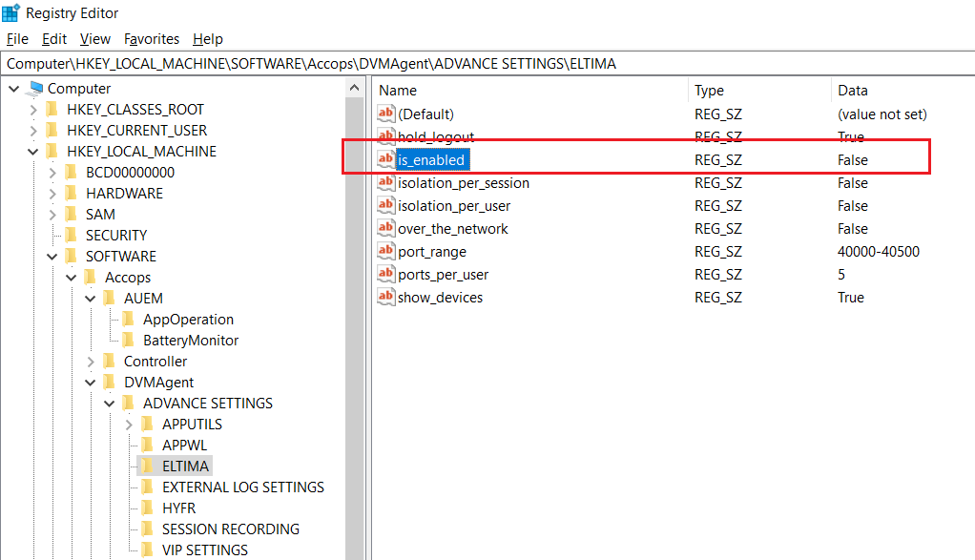
Task: Click the (Default) string value icon
Action: (386, 114)
